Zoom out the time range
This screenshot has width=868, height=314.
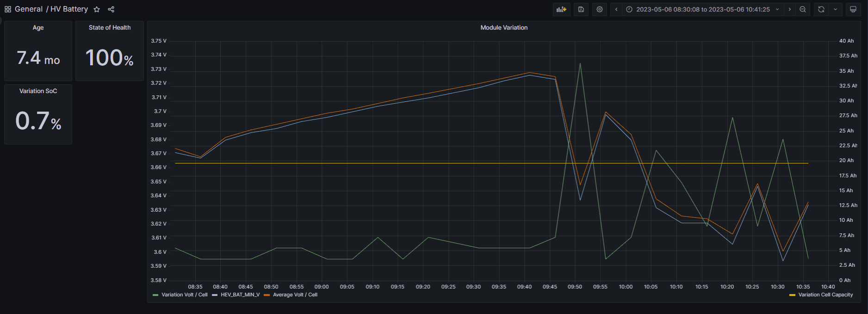click(x=803, y=9)
